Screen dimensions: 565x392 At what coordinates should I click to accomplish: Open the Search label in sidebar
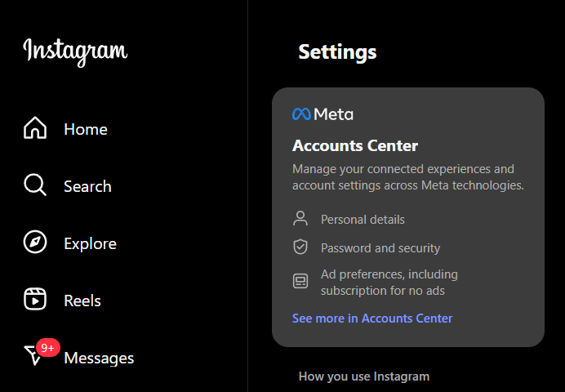click(x=87, y=186)
